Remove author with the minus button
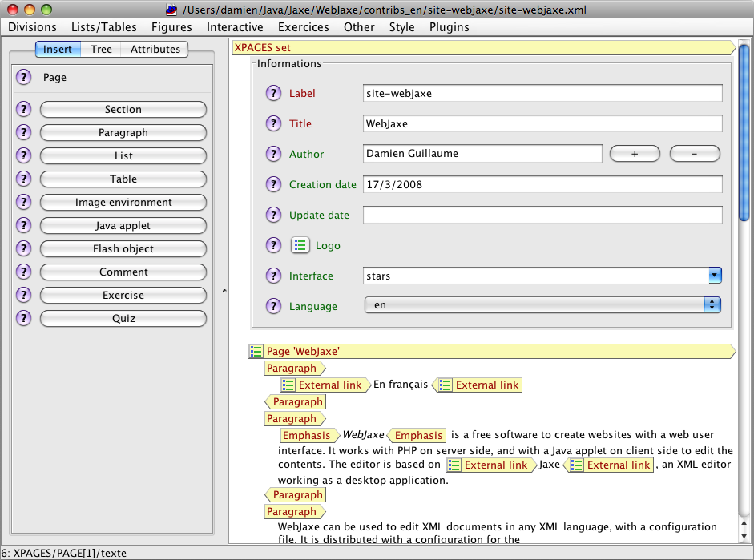Viewport: 754px width, 560px height. click(695, 154)
